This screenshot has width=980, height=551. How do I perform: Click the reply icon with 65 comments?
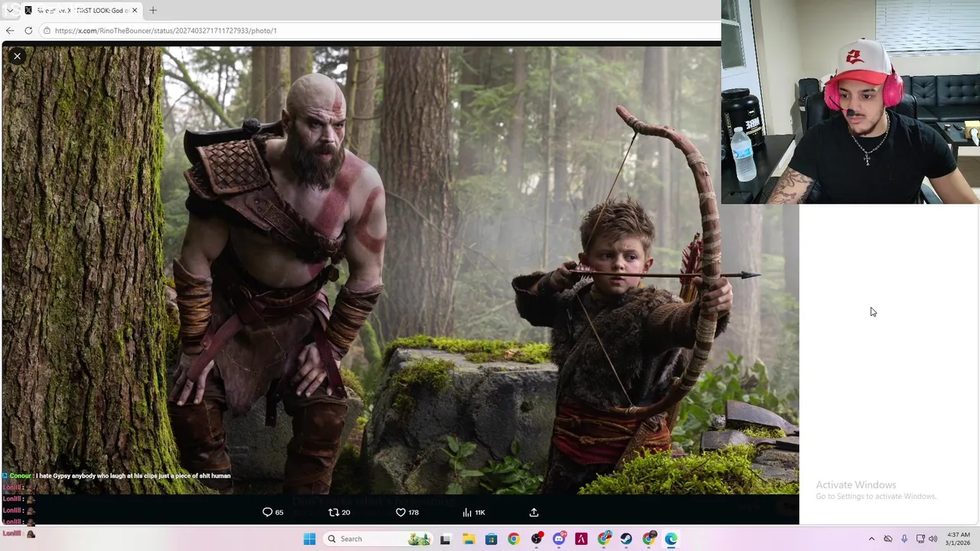click(x=267, y=512)
